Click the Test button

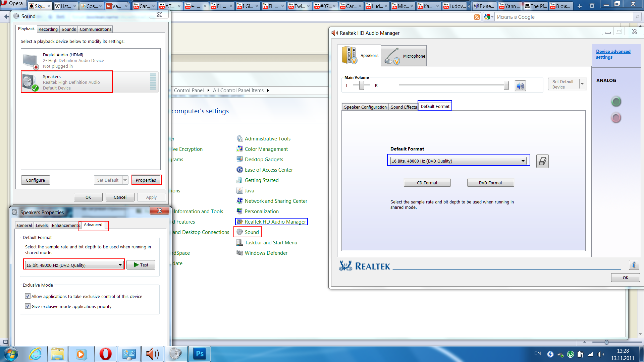click(141, 265)
